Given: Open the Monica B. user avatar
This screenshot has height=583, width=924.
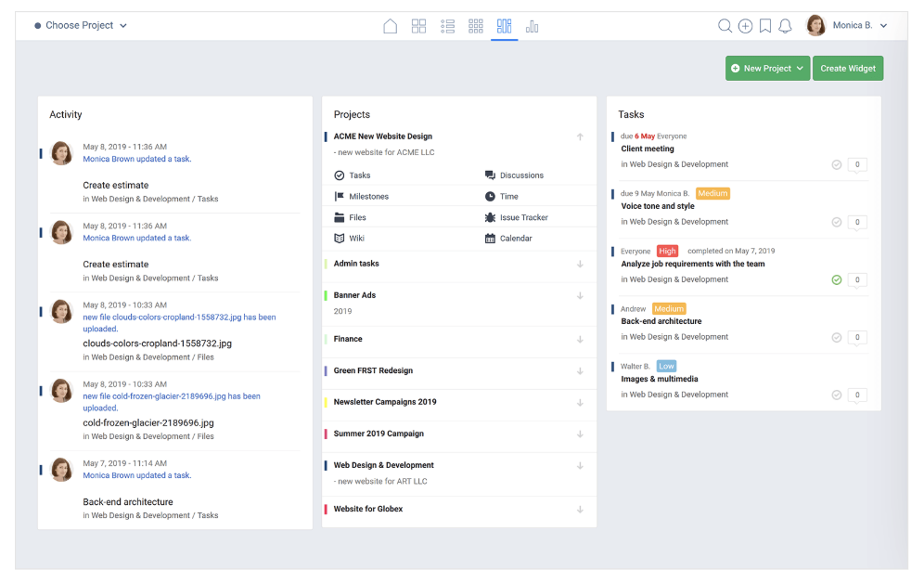Looking at the screenshot, I should [815, 26].
